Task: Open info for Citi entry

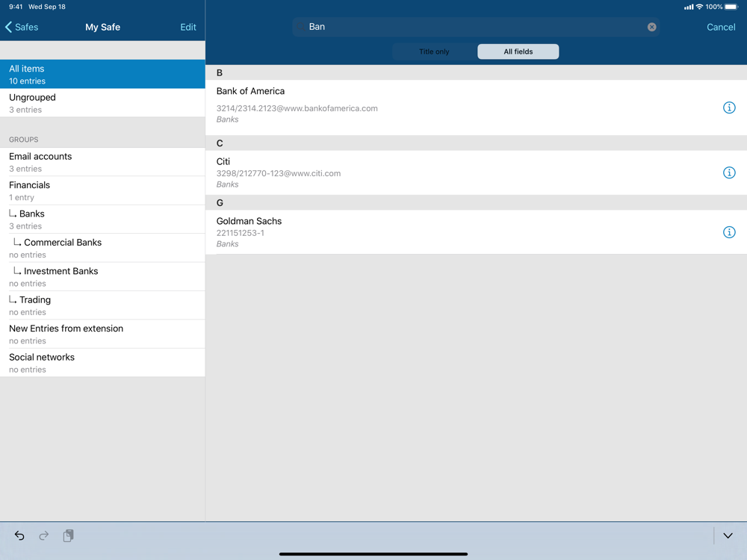Action: (x=729, y=172)
